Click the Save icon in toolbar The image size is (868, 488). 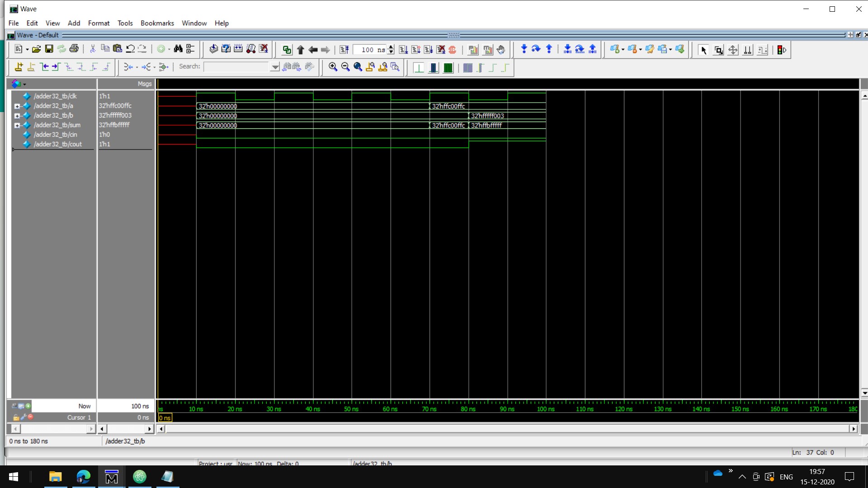49,50
